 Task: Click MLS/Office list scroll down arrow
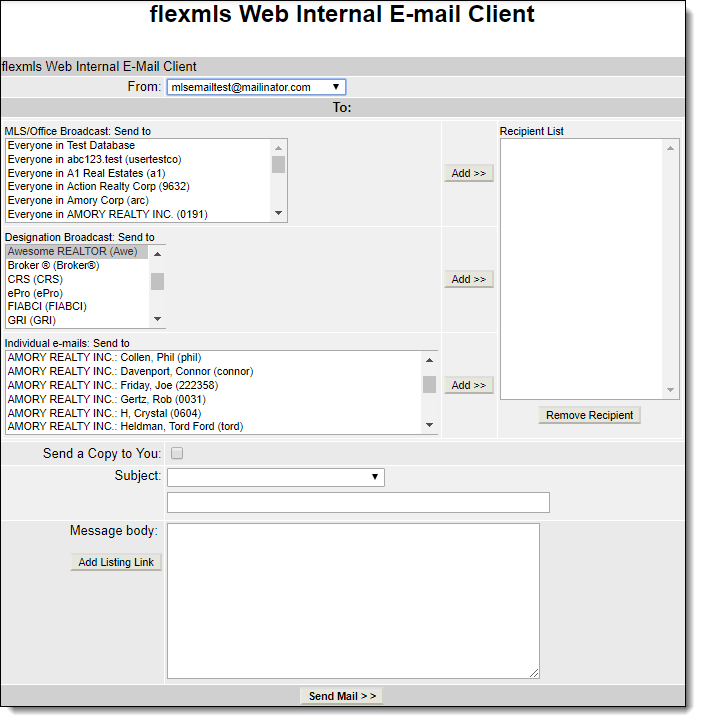tap(278, 213)
